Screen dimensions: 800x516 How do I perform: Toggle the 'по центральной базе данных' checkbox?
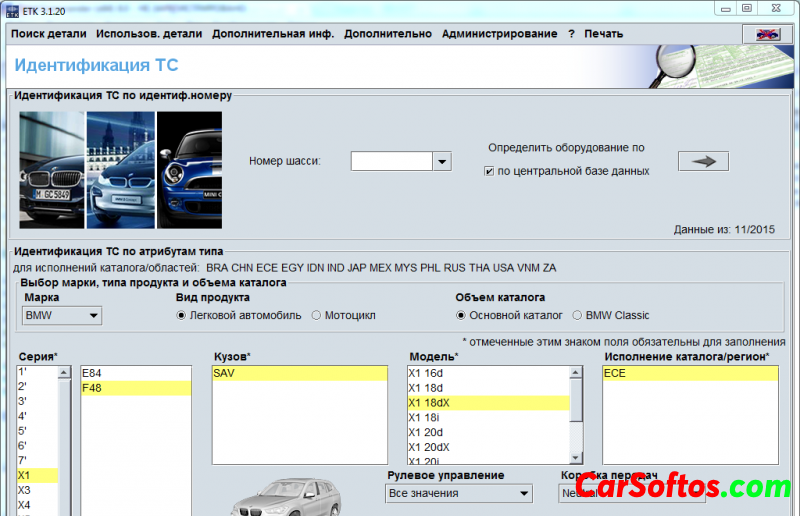tap(489, 171)
